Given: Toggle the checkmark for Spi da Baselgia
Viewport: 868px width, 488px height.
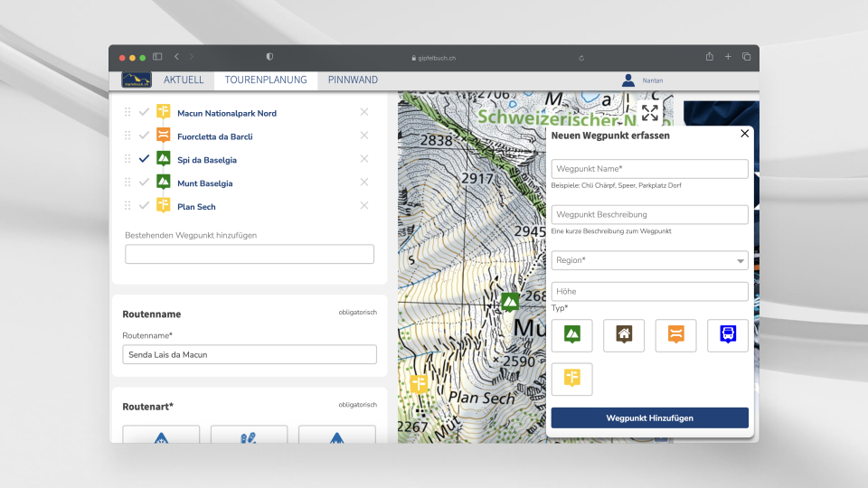Looking at the screenshot, I should 145,159.
